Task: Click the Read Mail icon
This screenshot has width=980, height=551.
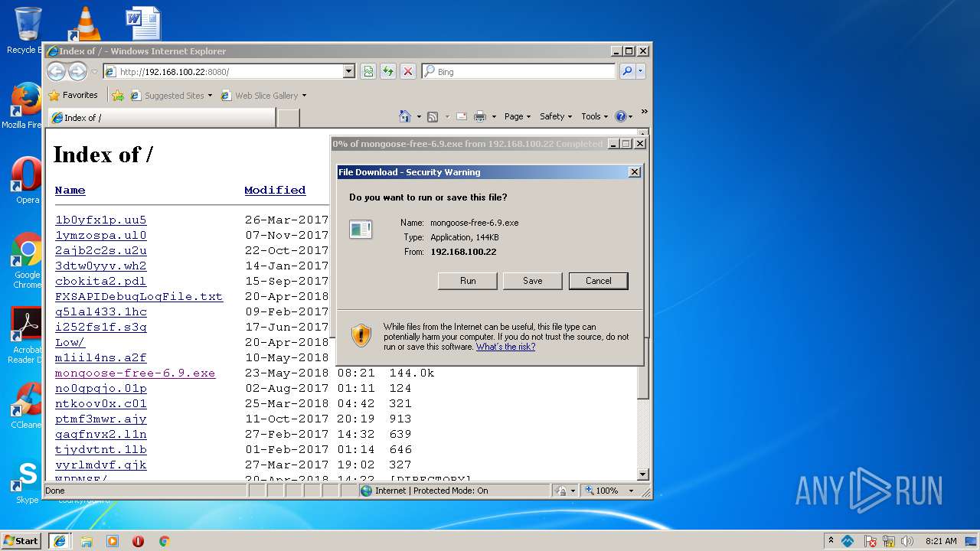Action: coord(462,116)
